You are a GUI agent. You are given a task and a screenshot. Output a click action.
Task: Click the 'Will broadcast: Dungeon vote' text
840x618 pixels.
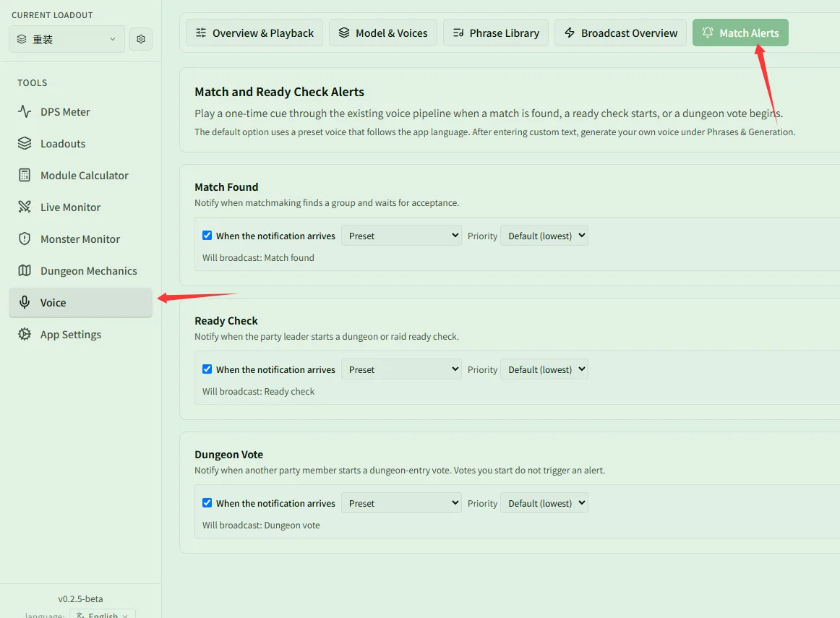pyautogui.click(x=261, y=525)
